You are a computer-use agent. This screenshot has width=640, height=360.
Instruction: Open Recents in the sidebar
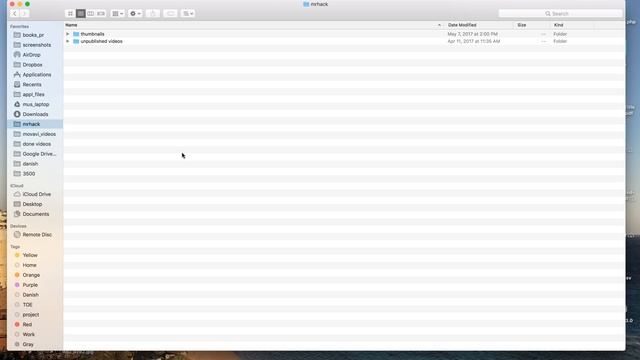point(35,84)
